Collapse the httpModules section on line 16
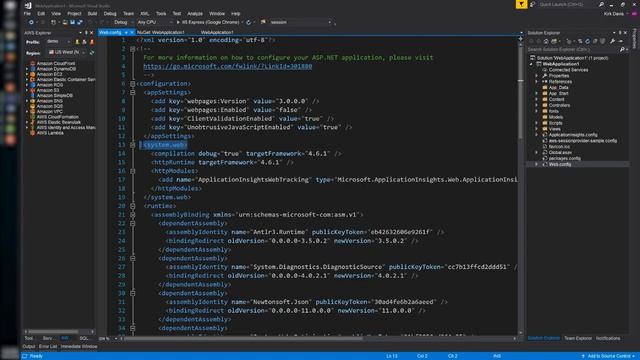Screen dimensions: 640x360 tap(133, 171)
